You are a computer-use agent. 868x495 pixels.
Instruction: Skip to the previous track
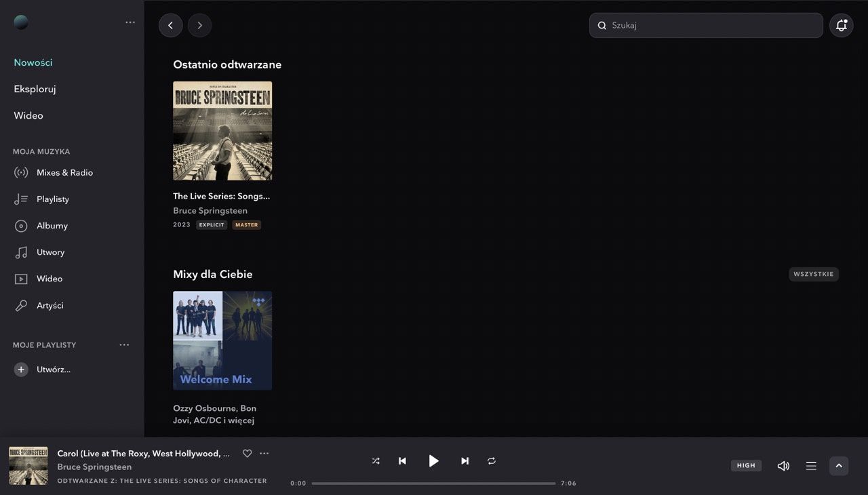coord(402,461)
